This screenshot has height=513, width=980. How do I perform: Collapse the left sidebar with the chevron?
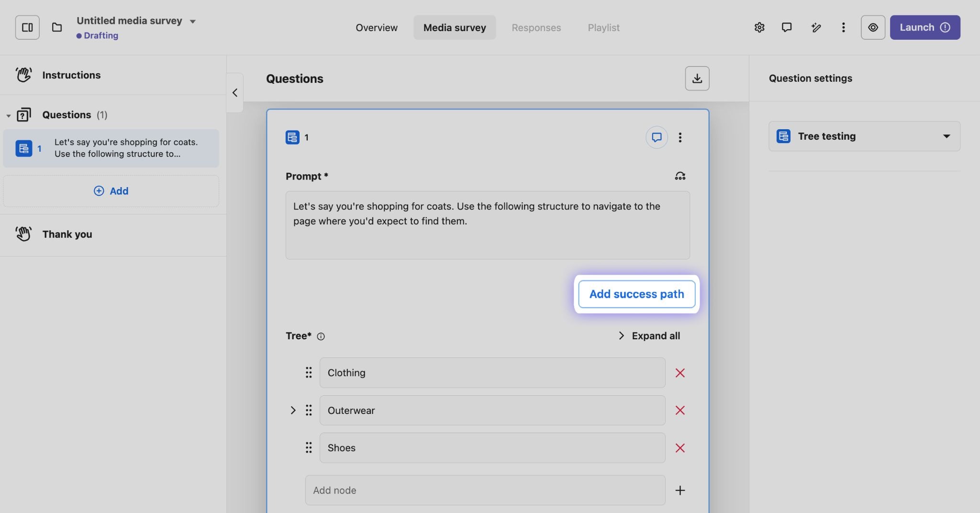pos(234,93)
